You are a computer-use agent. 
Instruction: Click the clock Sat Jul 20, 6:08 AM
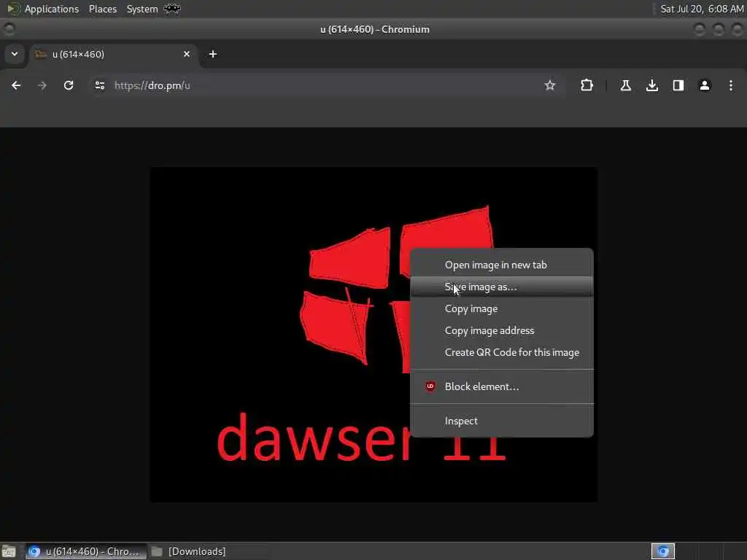[x=702, y=9]
